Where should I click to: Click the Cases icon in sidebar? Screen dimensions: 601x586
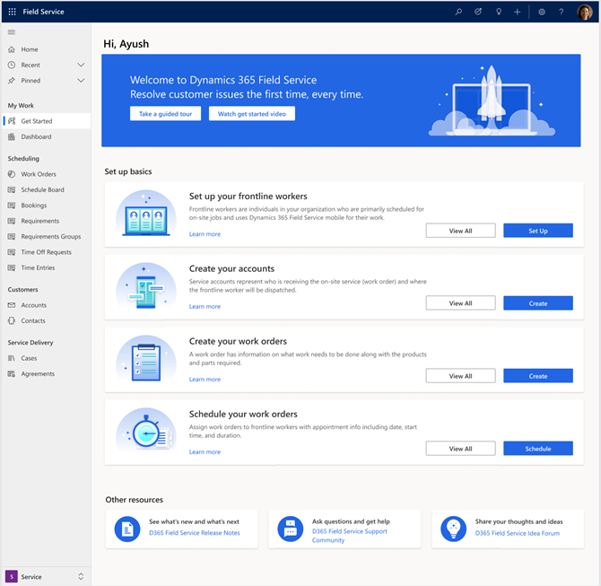11,358
